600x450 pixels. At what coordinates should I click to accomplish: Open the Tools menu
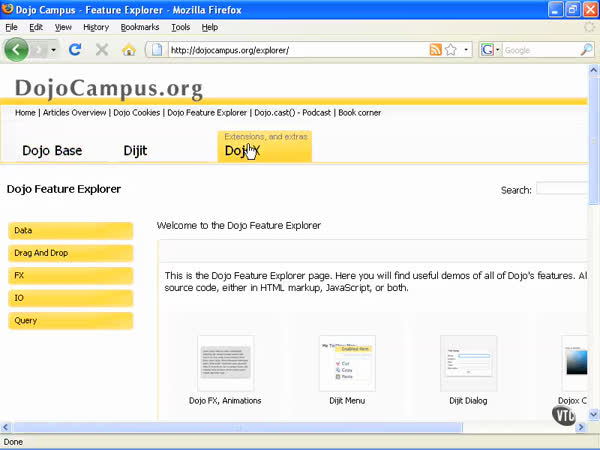[180, 27]
